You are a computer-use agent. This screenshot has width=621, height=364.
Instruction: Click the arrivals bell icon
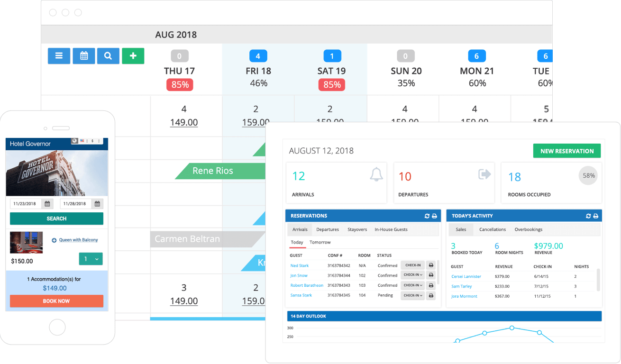376,174
